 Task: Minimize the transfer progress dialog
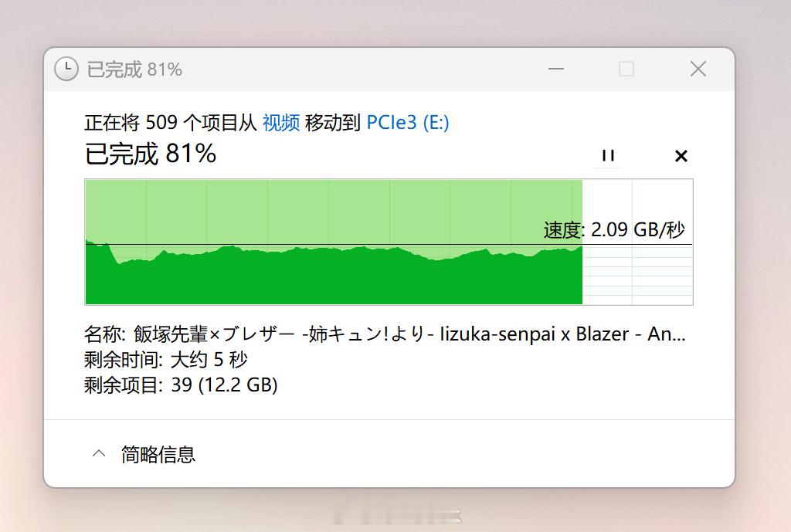[556, 69]
